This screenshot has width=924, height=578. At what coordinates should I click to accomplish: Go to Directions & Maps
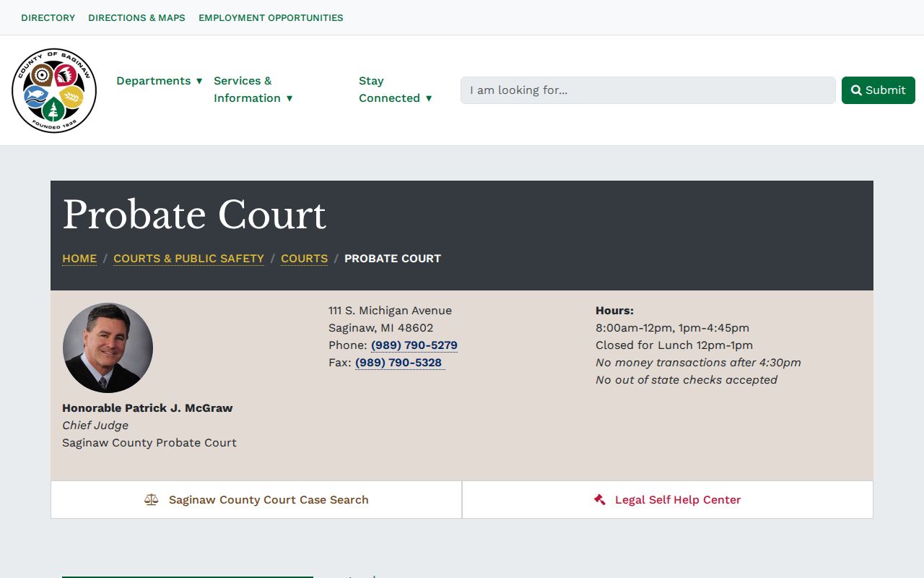[x=136, y=17]
